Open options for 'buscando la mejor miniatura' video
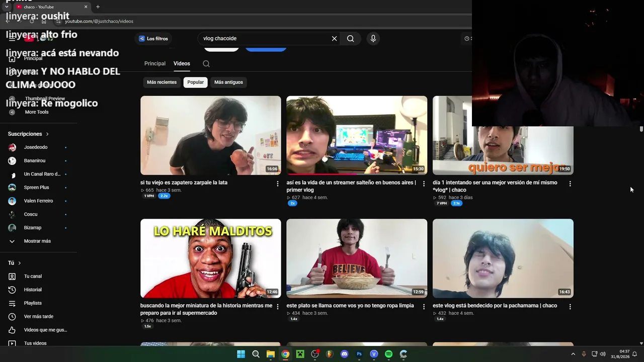The height and width of the screenshot is (362, 644). [277, 307]
